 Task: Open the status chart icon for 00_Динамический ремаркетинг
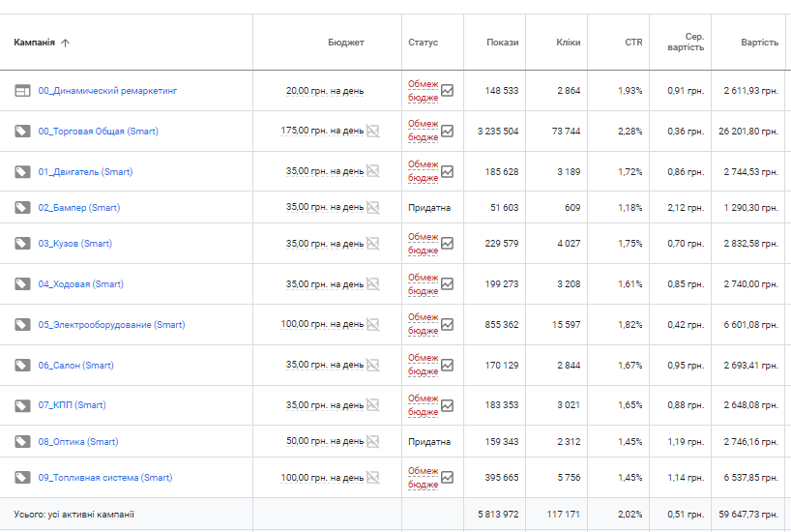coord(447,91)
